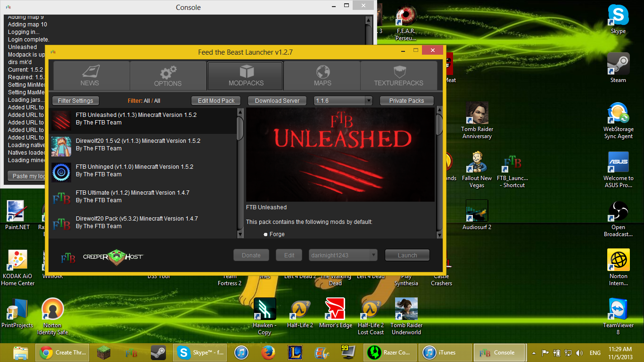Click the FTB Unleashed banner image

(x=340, y=155)
